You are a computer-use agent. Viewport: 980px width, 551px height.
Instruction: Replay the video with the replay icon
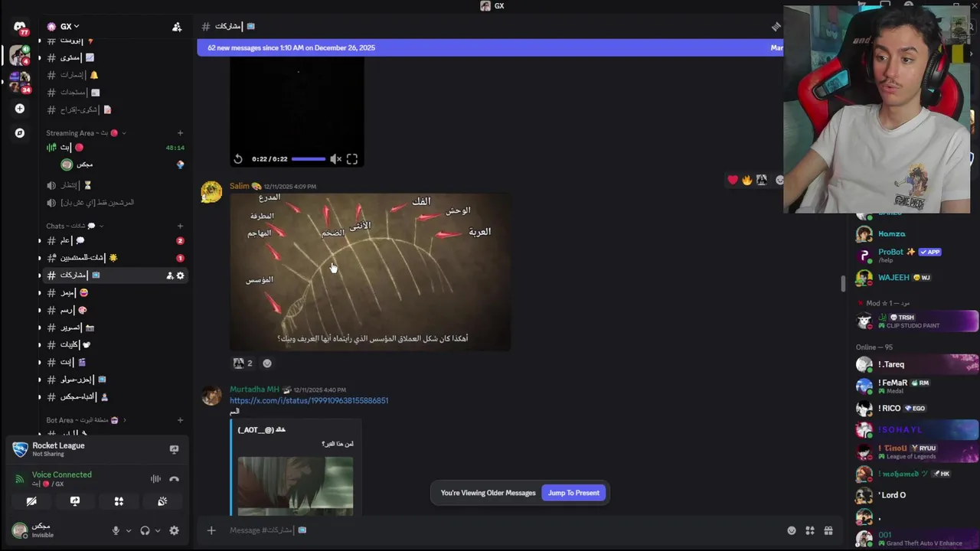click(238, 159)
